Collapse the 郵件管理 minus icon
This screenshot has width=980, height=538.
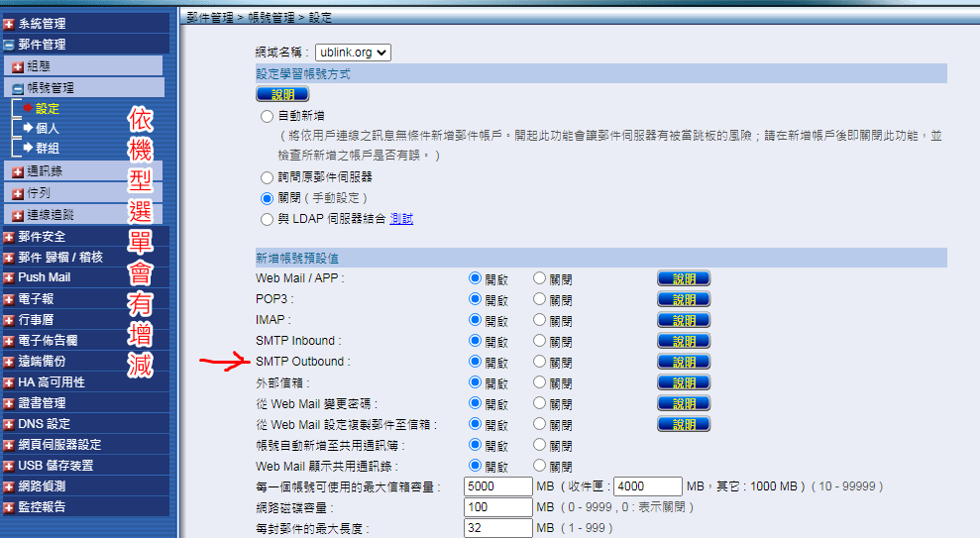pyautogui.click(x=9, y=45)
